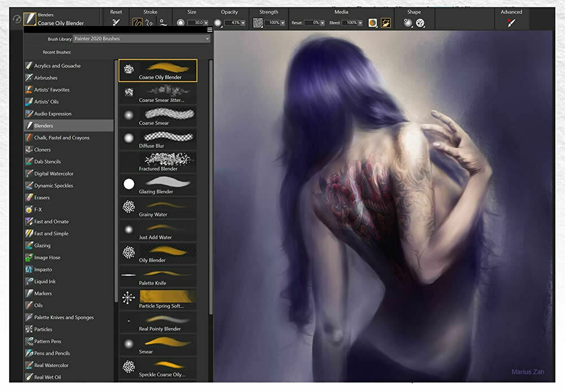The height and width of the screenshot is (392, 565).
Task: Click the Reset brush tool icon
Action: (x=116, y=23)
